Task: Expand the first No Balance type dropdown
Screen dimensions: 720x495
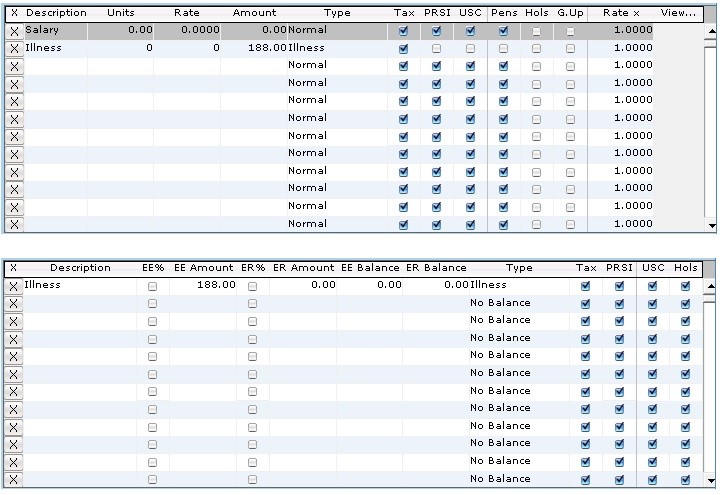Action: coord(518,303)
